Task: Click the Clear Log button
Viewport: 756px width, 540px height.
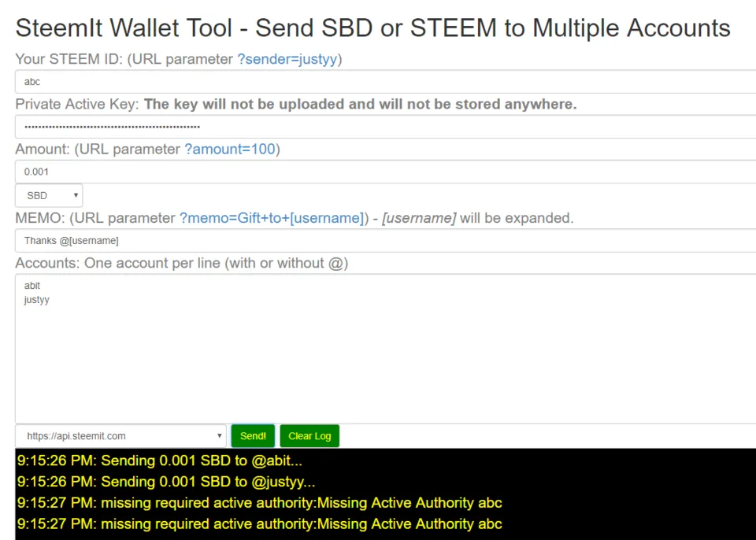Action: pyautogui.click(x=309, y=436)
